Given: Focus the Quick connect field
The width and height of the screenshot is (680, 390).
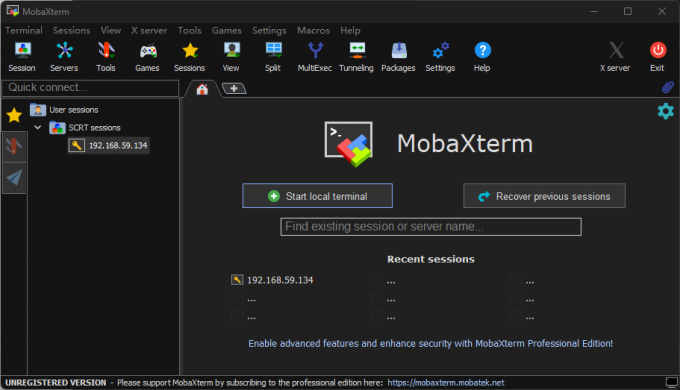Looking at the screenshot, I should click(x=91, y=88).
